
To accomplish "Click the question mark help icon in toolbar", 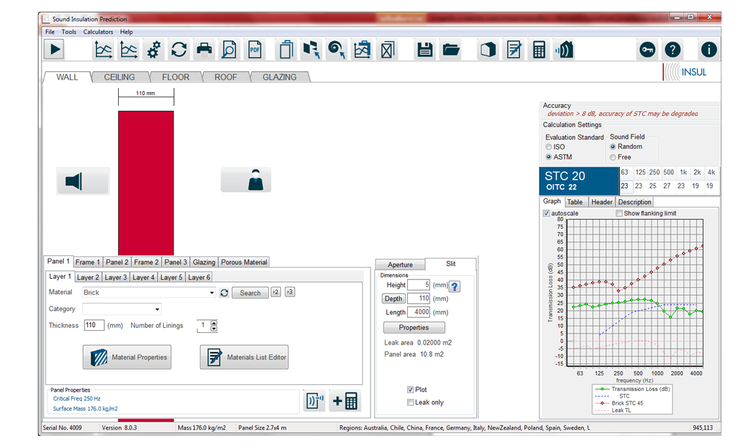I will 672,49.
